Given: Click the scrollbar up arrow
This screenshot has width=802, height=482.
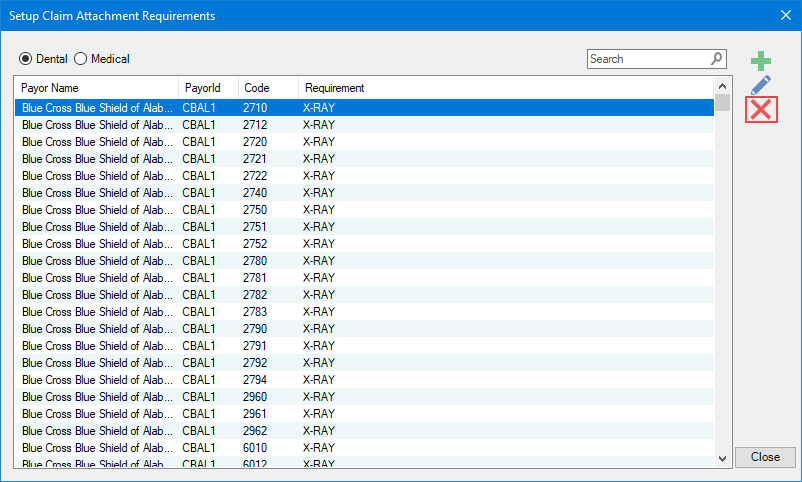Looking at the screenshot, I should point(722,86).
